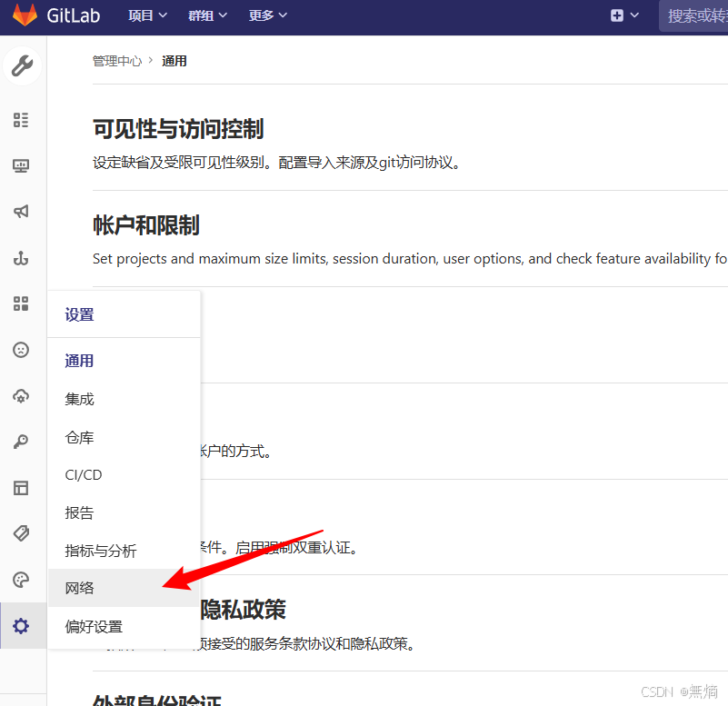This screenshot has height=706, width=728.
Task: Open the Overview list icon in sidebar
Action: (x=21, y=119)
